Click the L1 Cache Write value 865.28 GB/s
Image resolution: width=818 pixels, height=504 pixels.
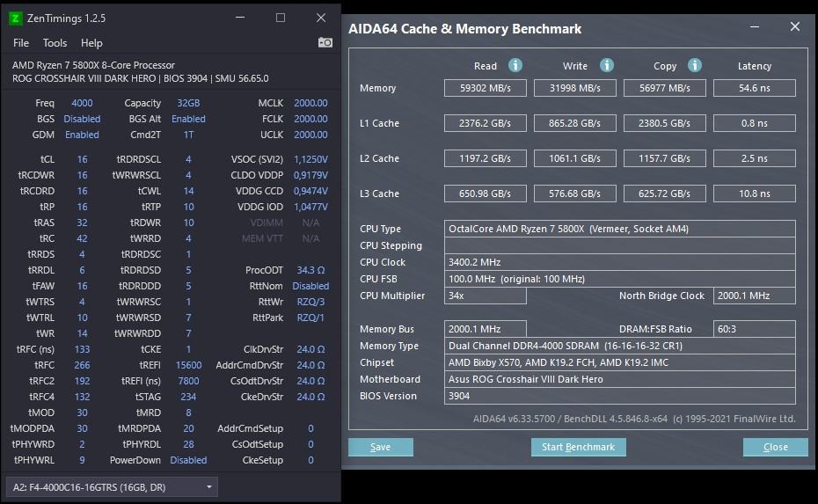point(575,123)
